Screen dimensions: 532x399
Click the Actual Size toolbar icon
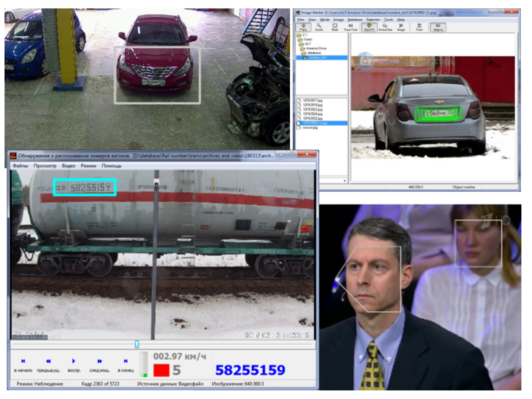[385, 27]
